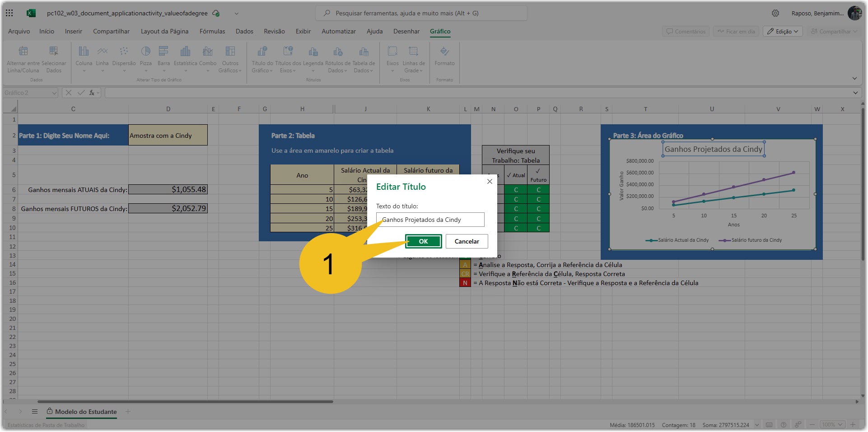Open the Linha chart type icon

(103, 51)
